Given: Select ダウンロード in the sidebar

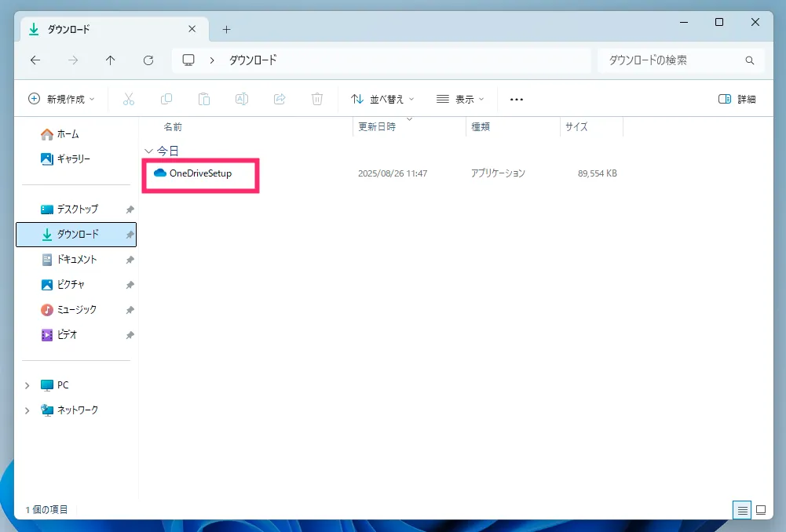Looking at the screenshot, I should pyautogui.click(x=76, y=235).
